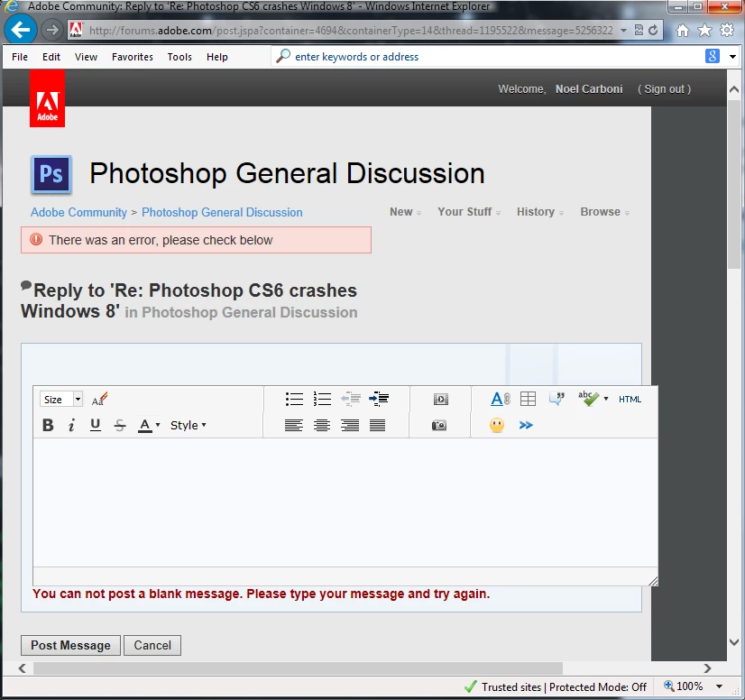Open the spell checker dropdown arrow
Image resolution: width=745 pixels, height=700 pixels.
tap(606, 399)
